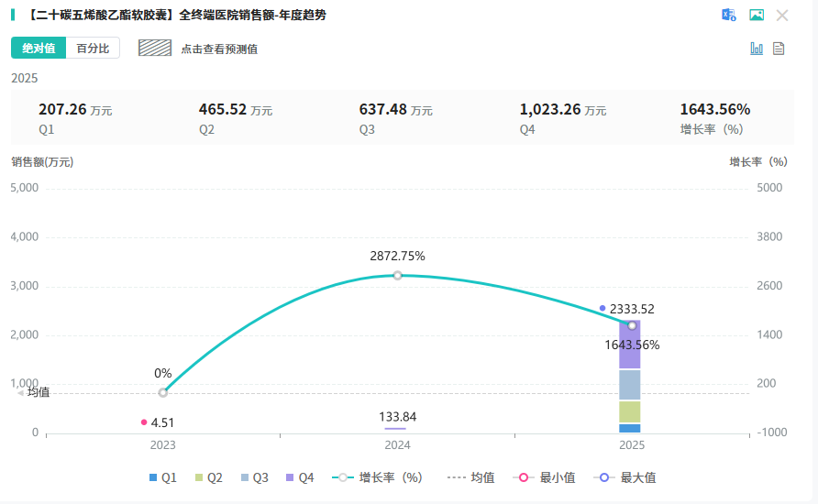The image size is (818, 504).
Task: Click the hatched forecast pattern icon
Action: tap(155, 49)
